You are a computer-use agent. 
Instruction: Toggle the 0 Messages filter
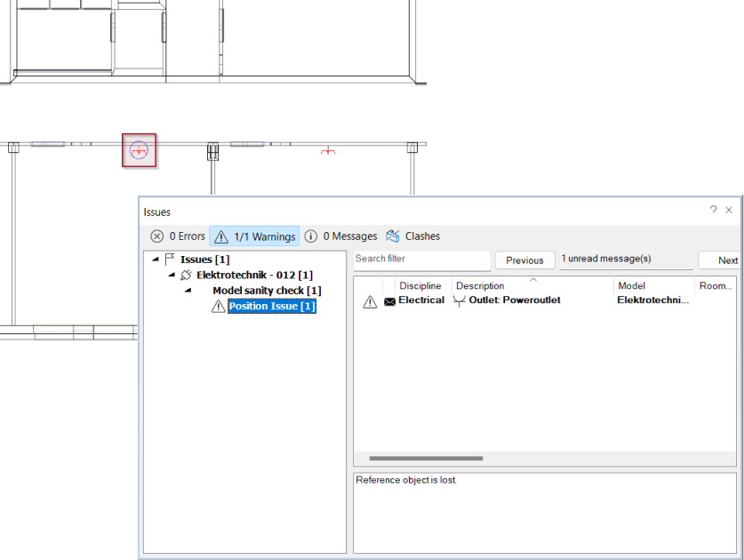click(340, 236)
